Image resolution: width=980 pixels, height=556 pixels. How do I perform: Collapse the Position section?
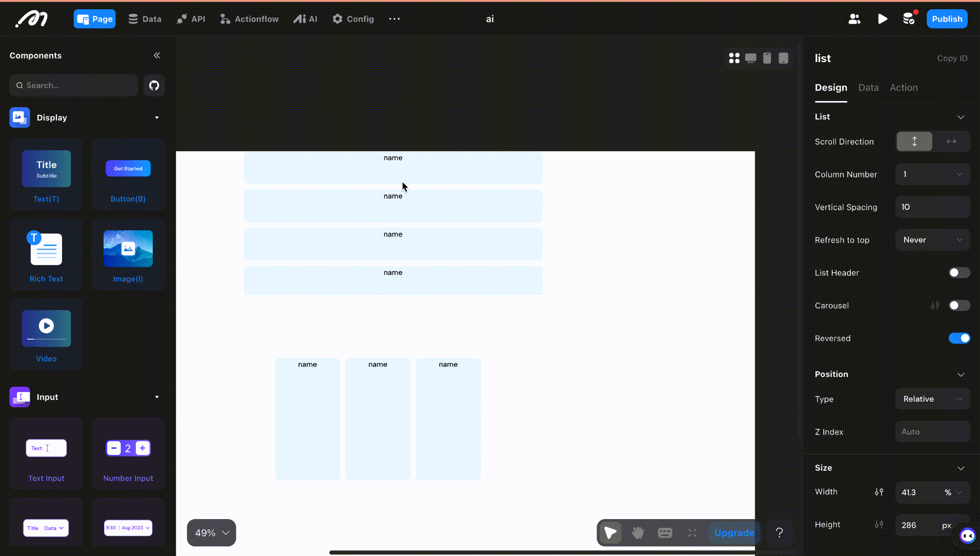click(x=961, y=374)
